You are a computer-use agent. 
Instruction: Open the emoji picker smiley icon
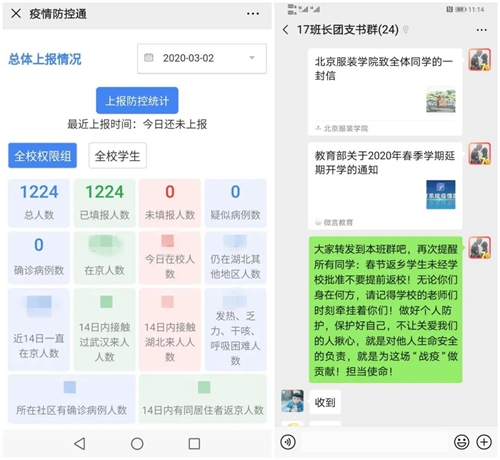coord(462,442)
